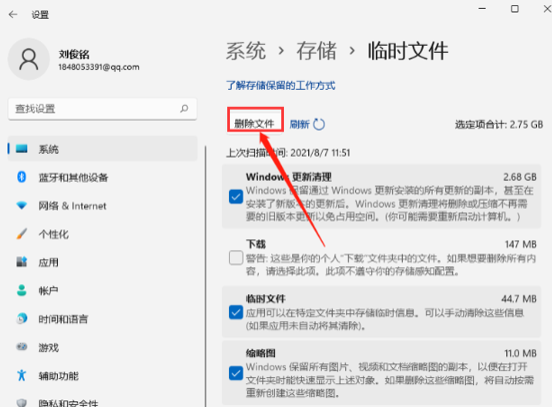Uncheck the Windows 更新清理 checkbox

click(236, 197)
